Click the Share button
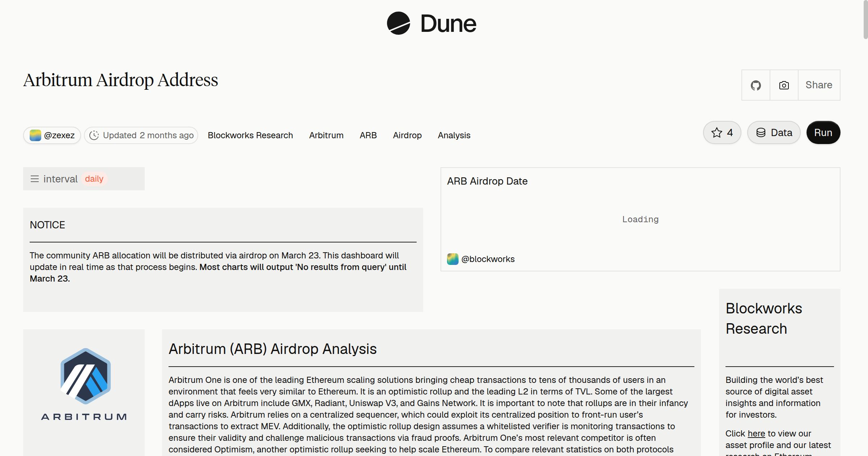This screenshot has height=456, width=868. (x=819, y=85)
